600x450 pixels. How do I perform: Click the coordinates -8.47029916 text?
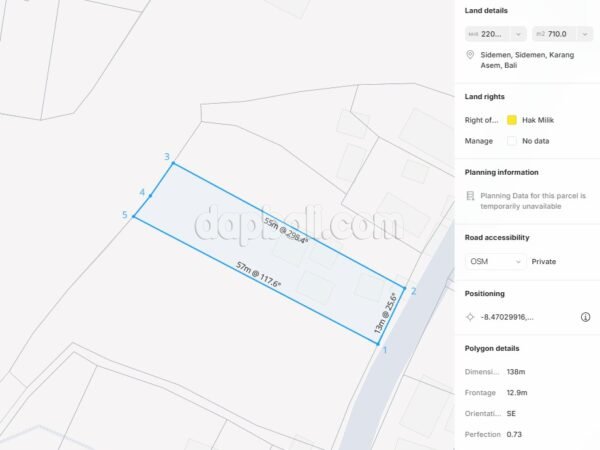pyautogui.click(x=507, y=317)
